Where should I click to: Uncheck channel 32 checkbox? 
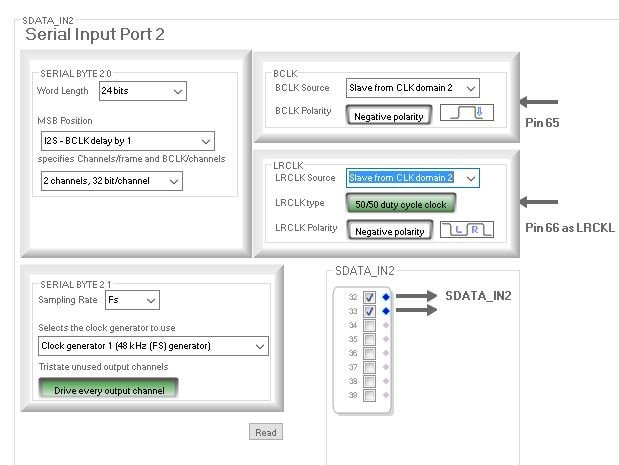(369, 297)
